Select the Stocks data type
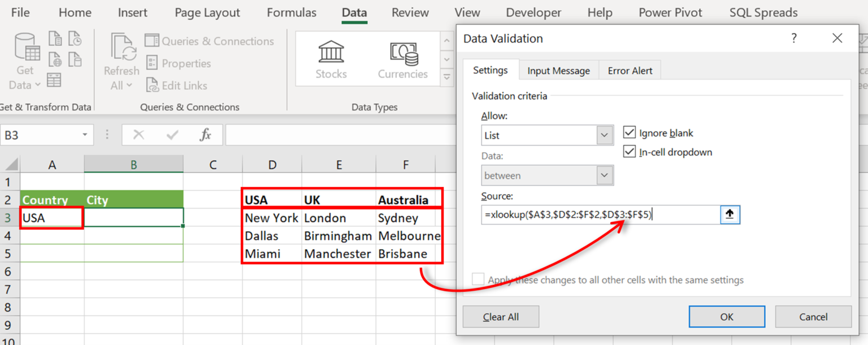Screen dimensions: 868x345 click(x=331, y=58)
